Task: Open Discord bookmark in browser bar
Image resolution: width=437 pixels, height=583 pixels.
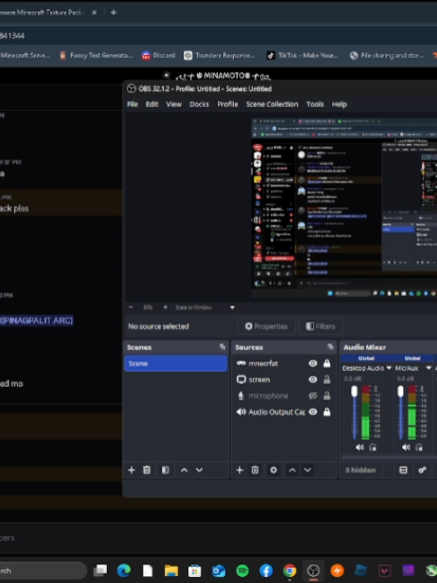Action: coord(158,55)
